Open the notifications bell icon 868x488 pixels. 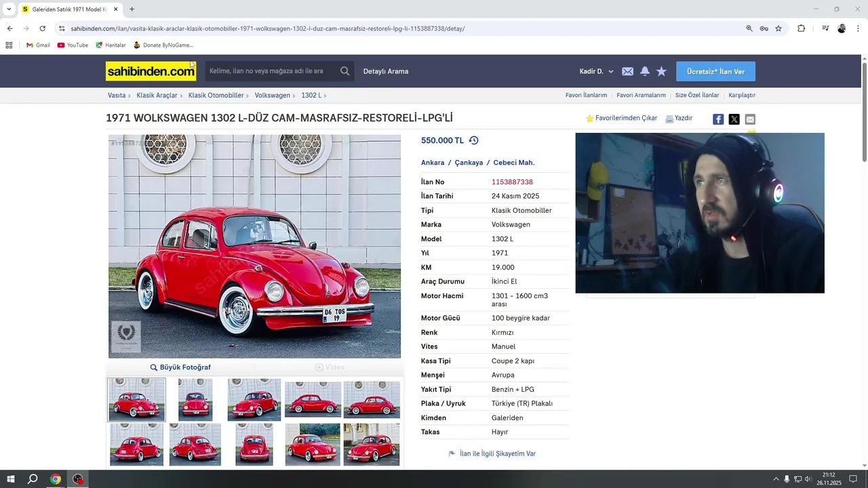645,71
